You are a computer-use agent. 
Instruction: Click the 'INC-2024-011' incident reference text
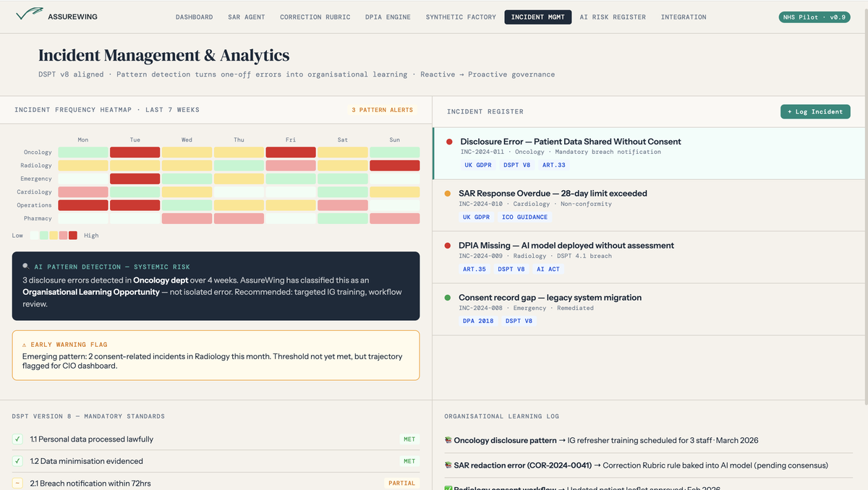click(x=484, y=152)
